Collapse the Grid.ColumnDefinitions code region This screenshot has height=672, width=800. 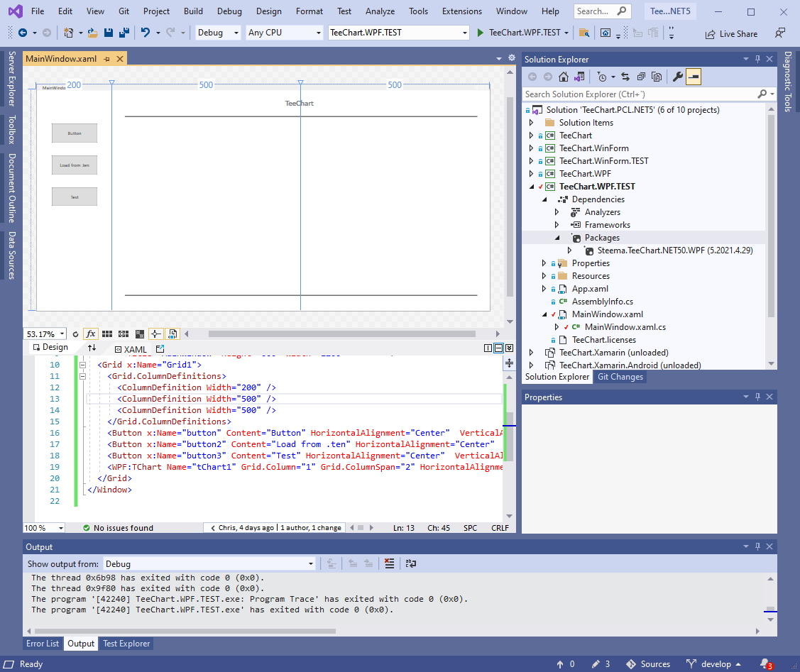[82, 376]
